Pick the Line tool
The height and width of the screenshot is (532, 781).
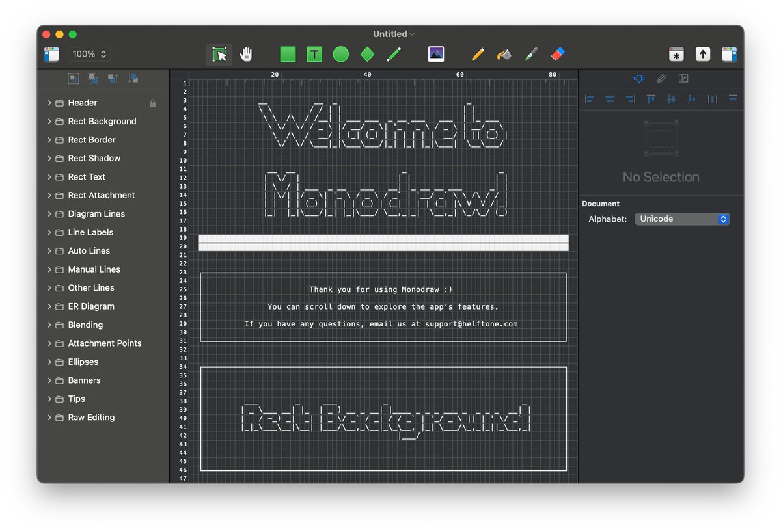(x=394, y=54)
